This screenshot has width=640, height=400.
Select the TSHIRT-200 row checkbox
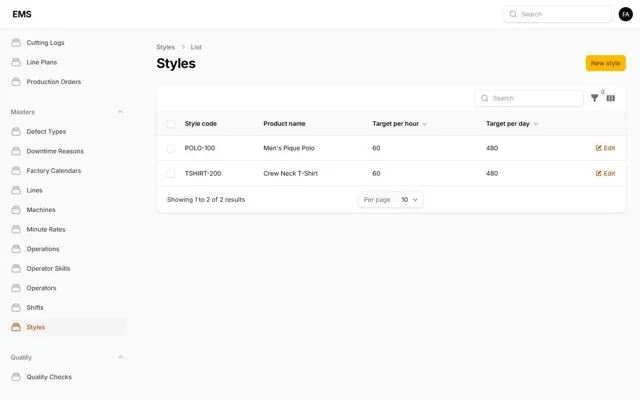point(171,173)
